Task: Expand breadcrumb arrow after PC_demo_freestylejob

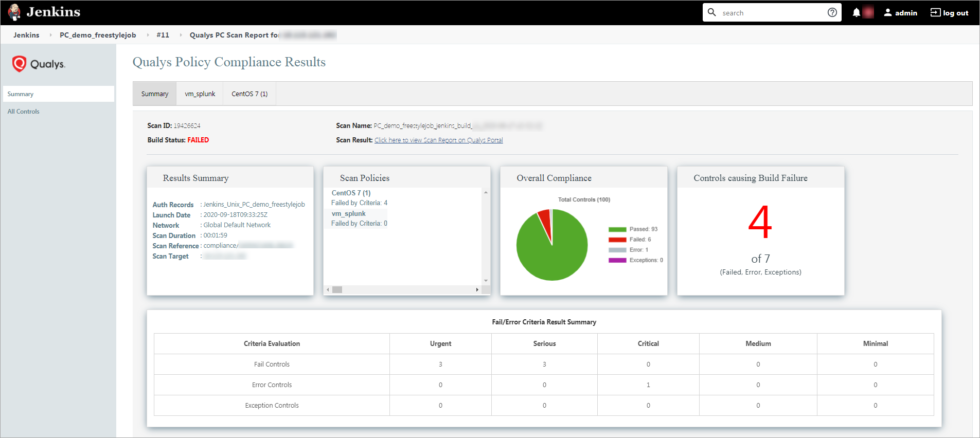Action: pyautogui.click(x=148, y=35)
